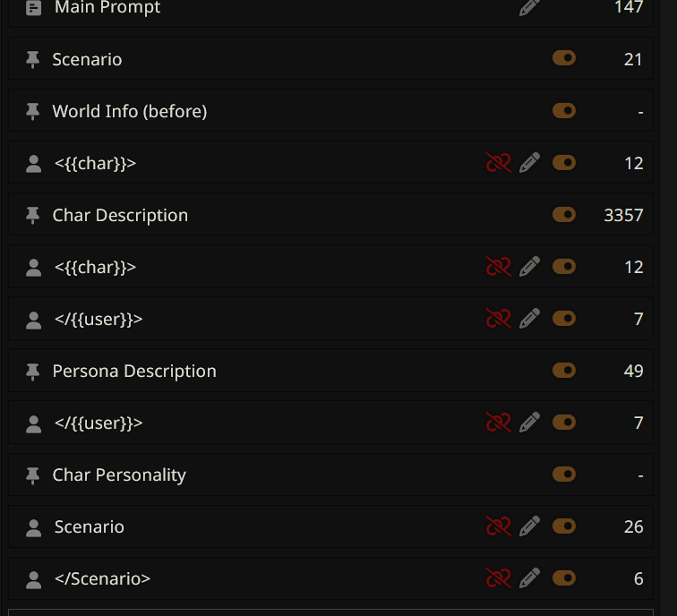
Task: Edit the 26-token Scenario prompt with pencil icon
Action: point(530,526)
